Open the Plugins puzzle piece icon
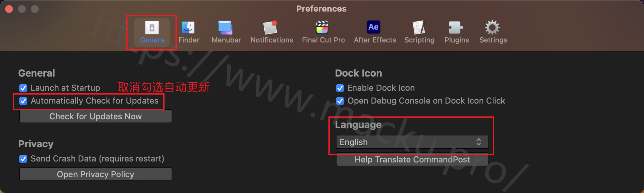644x193 pixels. (456, 28)
